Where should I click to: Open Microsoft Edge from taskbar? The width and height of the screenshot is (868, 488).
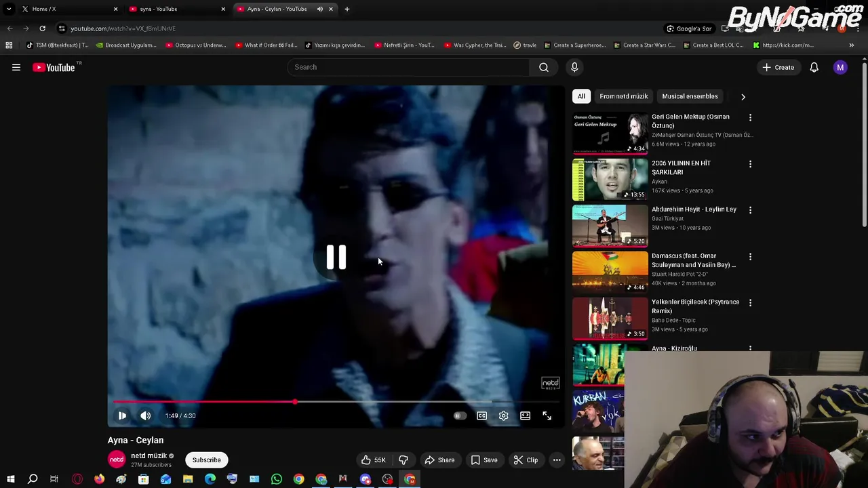tap(210, 479)
